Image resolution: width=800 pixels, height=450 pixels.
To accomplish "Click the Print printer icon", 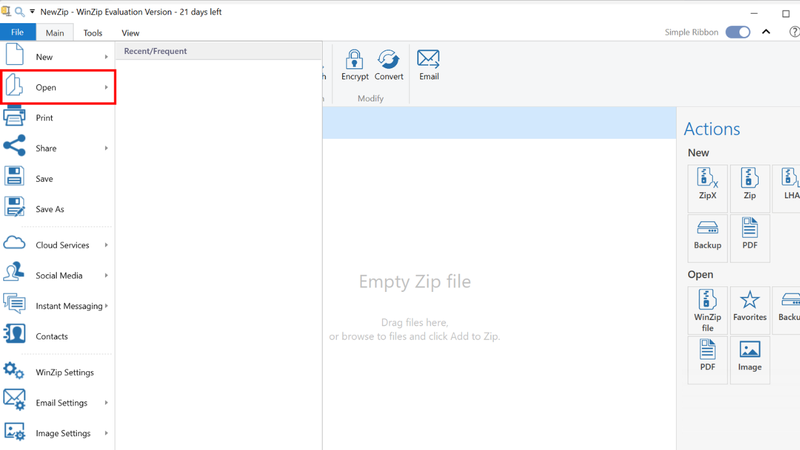I will [x=14, y=116].
